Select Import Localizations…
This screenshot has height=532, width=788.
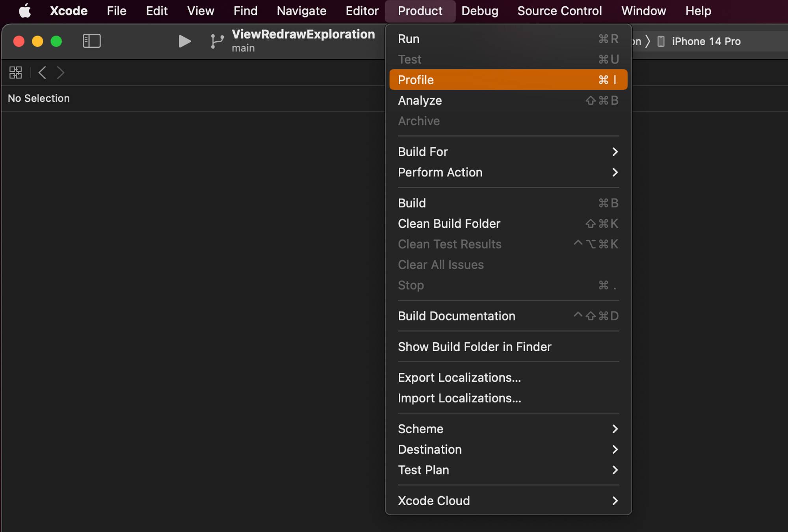pyautogui.click(x=508, y=398)
